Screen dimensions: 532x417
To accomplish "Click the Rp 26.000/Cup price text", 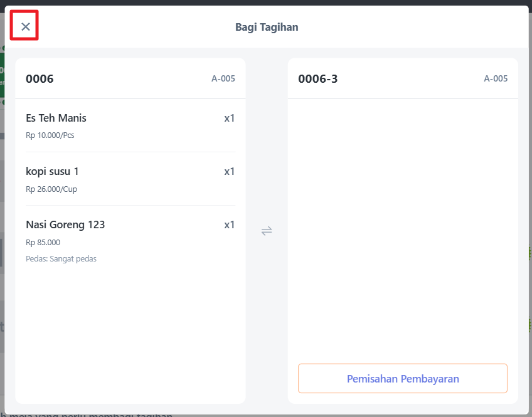I will click(x=51, y=189).
